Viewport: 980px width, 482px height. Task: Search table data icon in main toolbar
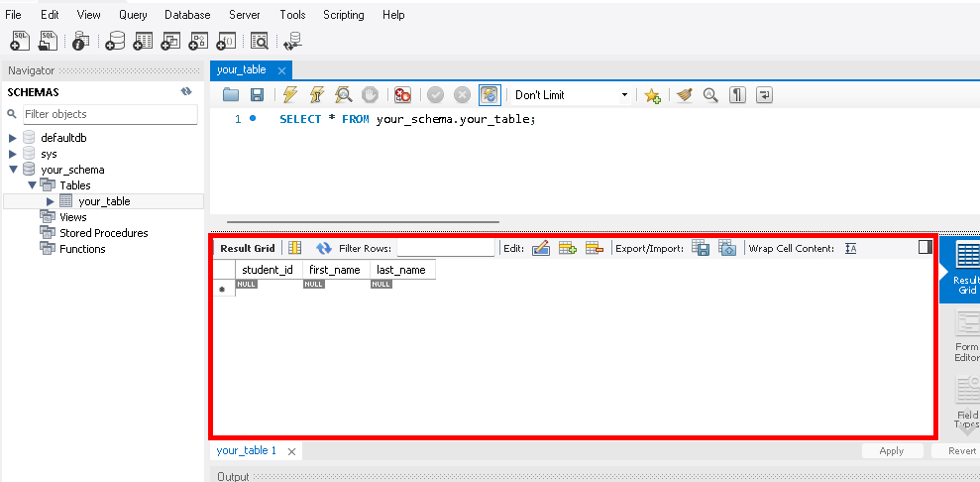[x=260, y=41]
